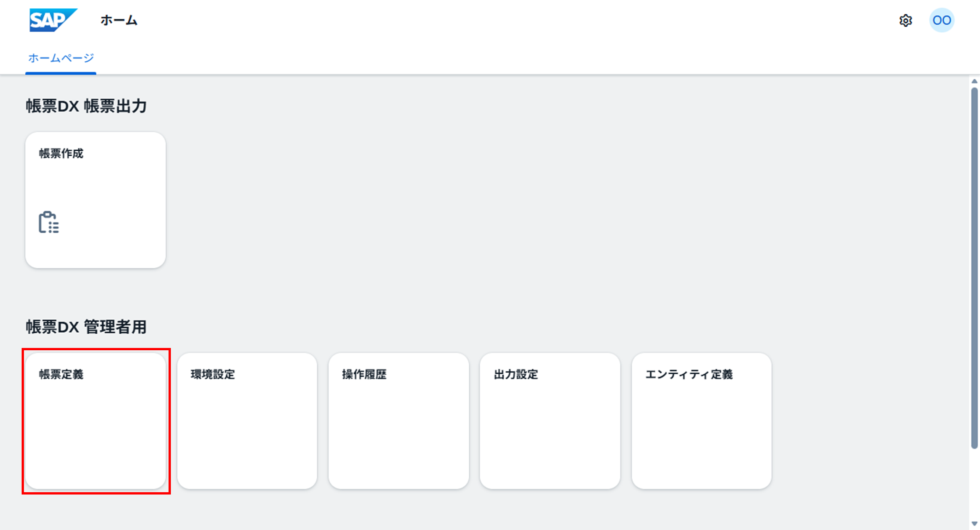Open the エンティティ定義 tile
The width and height of the screenshot is (980, 530).
coord(701,421)
